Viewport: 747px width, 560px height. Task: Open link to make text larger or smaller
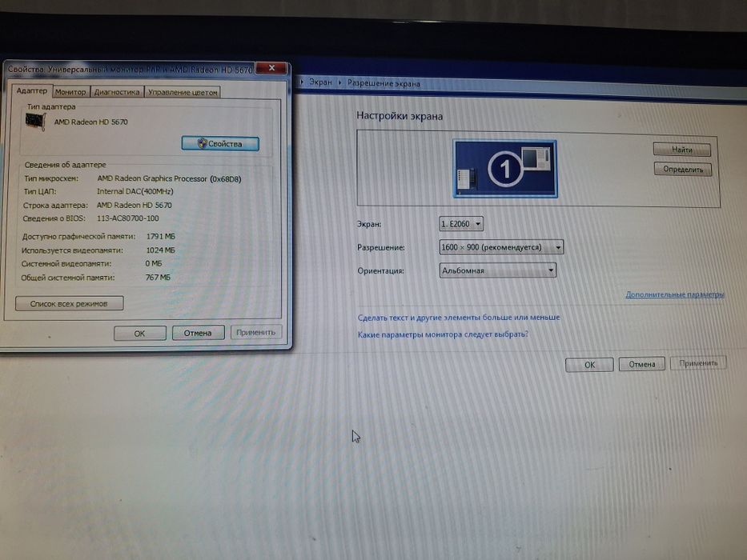coord(458,317)
